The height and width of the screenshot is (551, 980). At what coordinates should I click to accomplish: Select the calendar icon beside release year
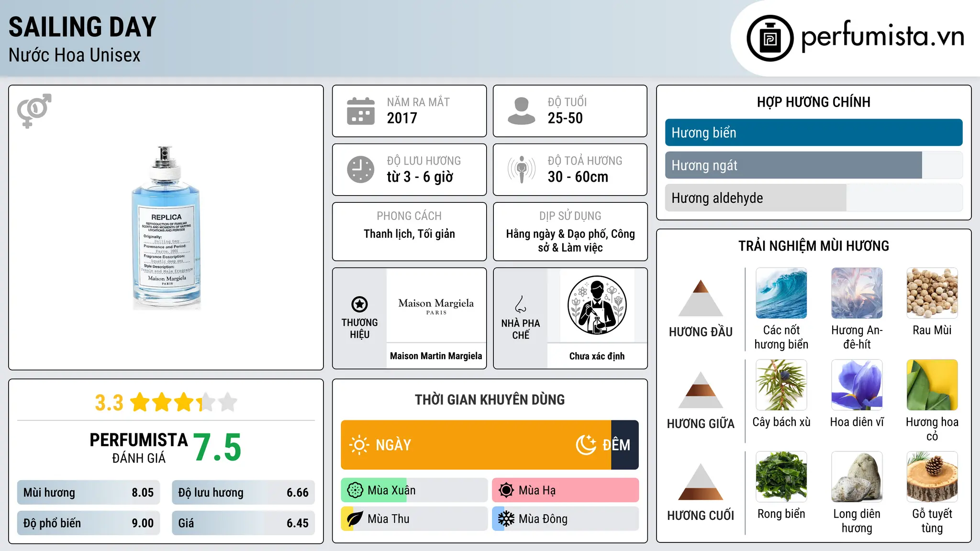pos(361,111)
